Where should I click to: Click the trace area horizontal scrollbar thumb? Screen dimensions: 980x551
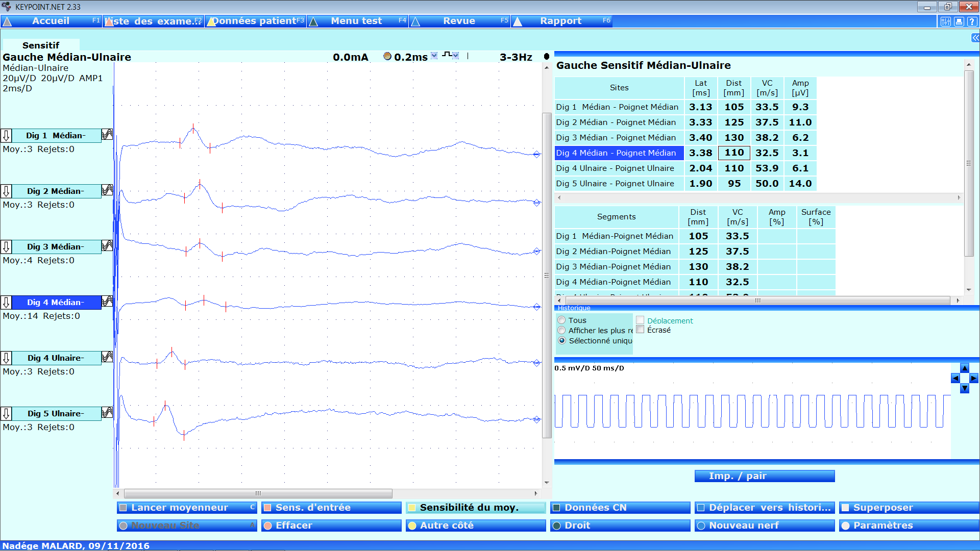pyautogui.click(x=258, y=493)
